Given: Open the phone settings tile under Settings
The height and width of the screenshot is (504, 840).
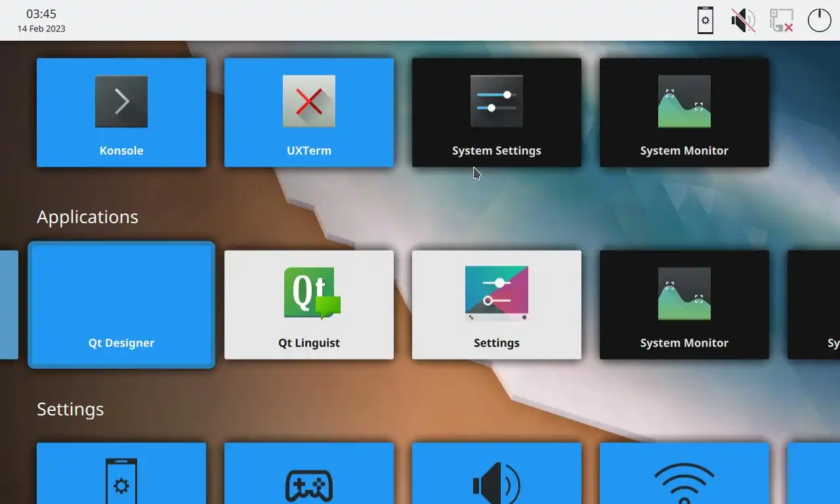Looking at the screenshot, I should [121, 473].
